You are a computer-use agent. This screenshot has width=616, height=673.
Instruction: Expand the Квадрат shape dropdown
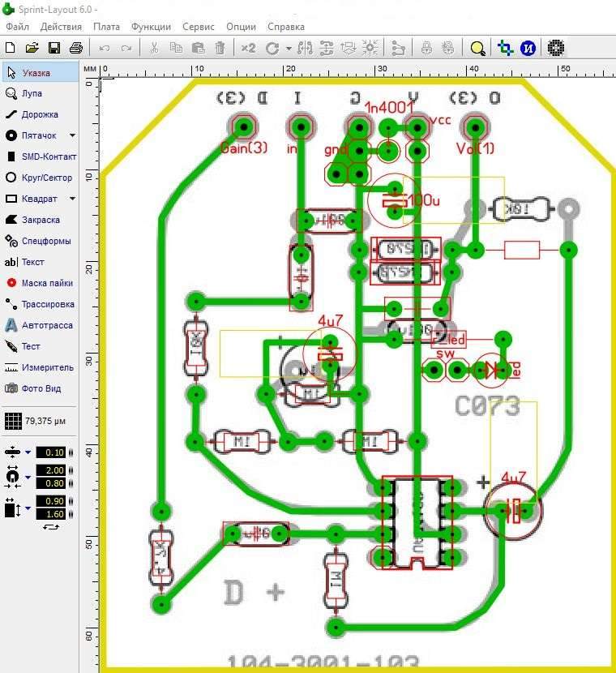click(72, 199)
